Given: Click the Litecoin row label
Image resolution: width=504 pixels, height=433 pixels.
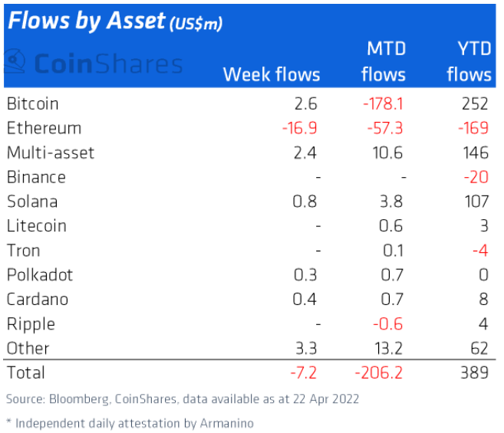Looking at the screenshot, I should (x=36, y=226).
